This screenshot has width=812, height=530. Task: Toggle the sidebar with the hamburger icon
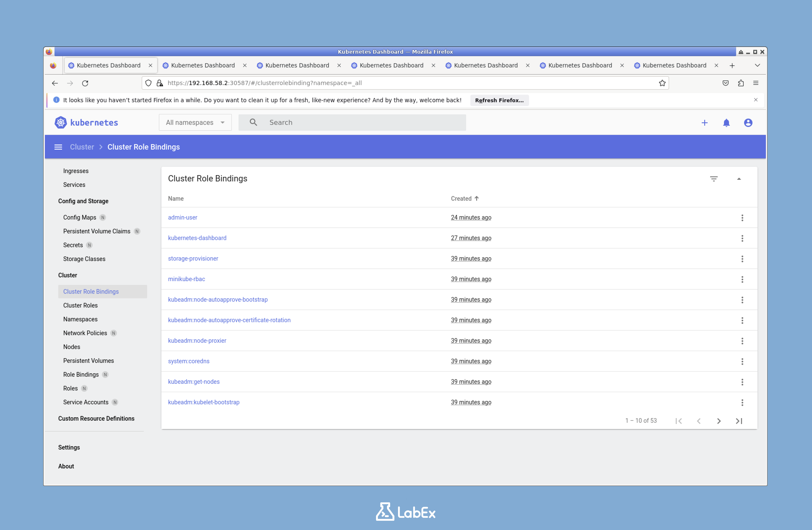pos(58,147)
